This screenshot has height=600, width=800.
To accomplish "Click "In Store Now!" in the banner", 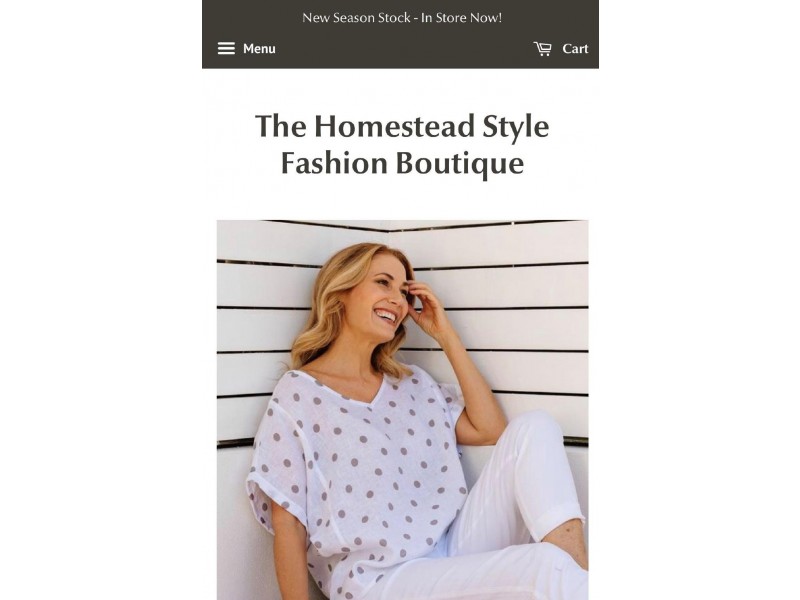I will tap(461, 18).
